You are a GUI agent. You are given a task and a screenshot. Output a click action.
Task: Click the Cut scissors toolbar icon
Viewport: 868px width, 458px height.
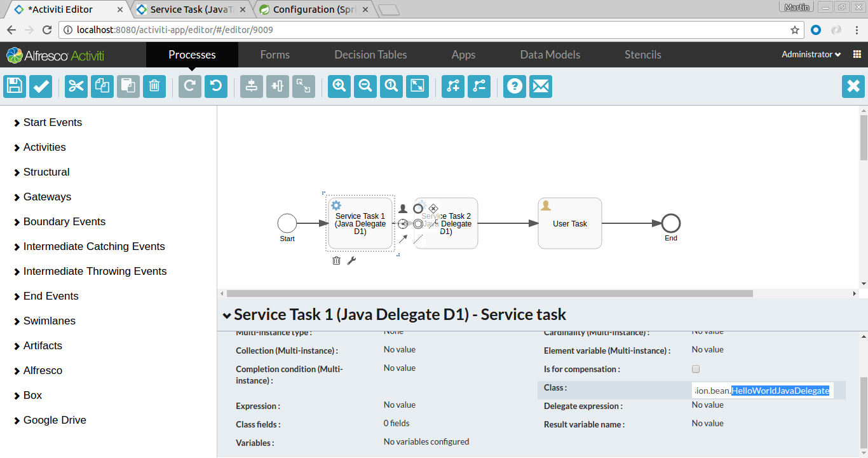(76, 87)
